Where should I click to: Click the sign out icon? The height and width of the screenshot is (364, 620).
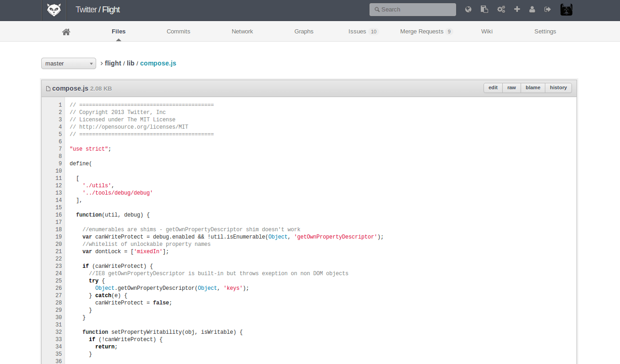tap(547, 9)
